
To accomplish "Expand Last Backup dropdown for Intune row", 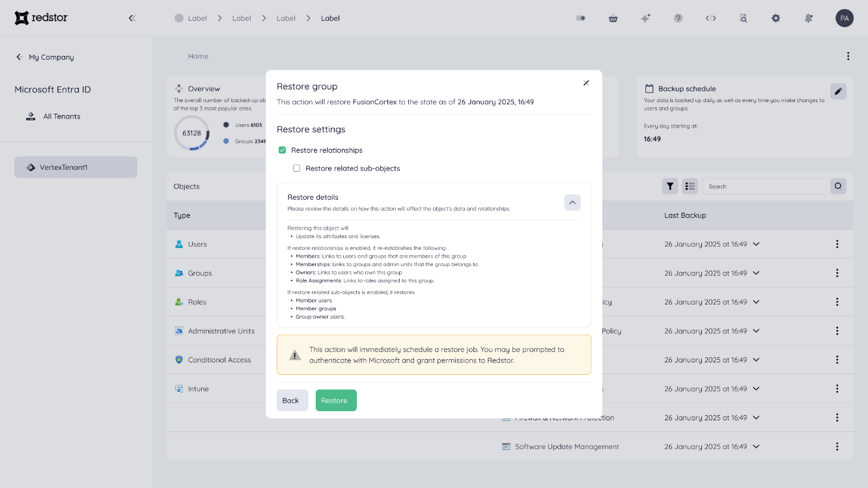I will coord(756,389).
